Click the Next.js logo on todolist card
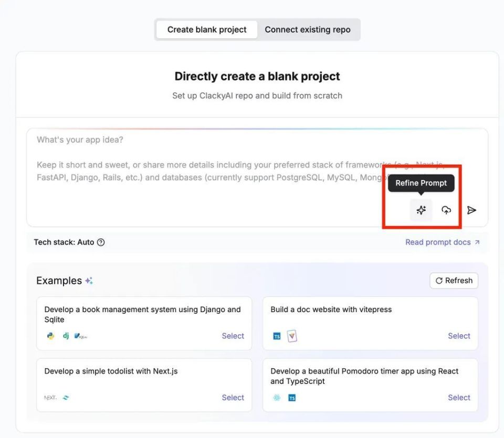The width and height of the screenshot is (504, 438). pos(51,398)
